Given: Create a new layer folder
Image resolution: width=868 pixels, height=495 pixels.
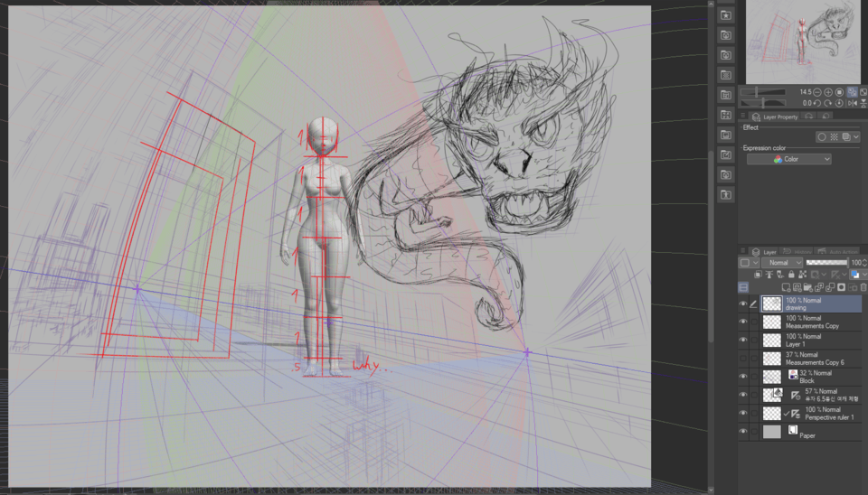Looking at the screenshot, I should pyautogui.click(x=808, y=287).
